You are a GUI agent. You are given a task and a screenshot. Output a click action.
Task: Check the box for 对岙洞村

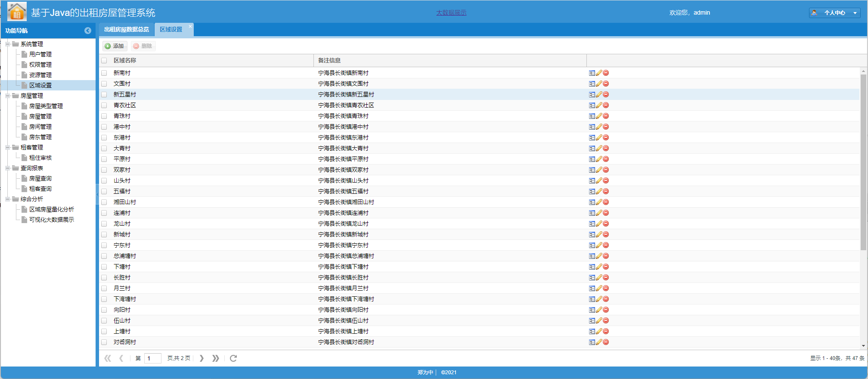[104, 342]
